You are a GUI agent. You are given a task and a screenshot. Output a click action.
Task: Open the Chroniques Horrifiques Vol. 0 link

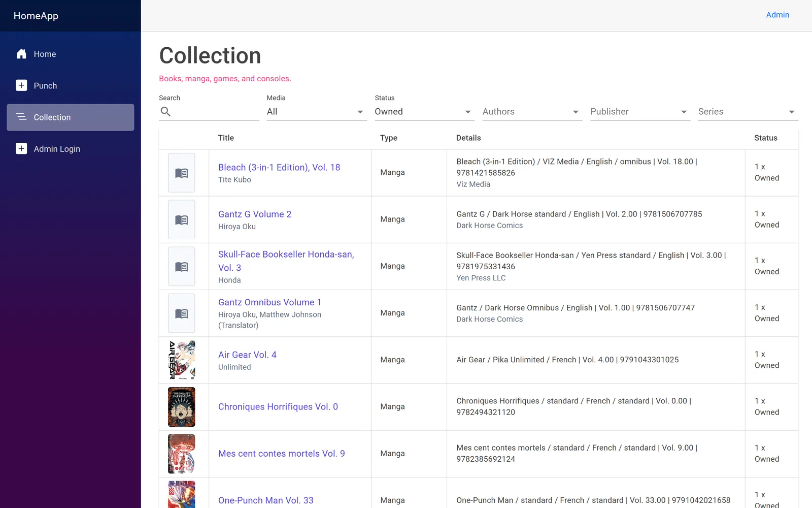[x=278, y=406]
